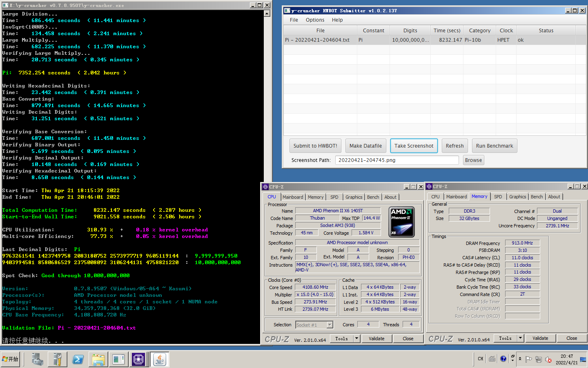This screenshot has height=368, width=588.
Task: Click the HWBOT Submitter title bar icon
Action: (287, 11)
